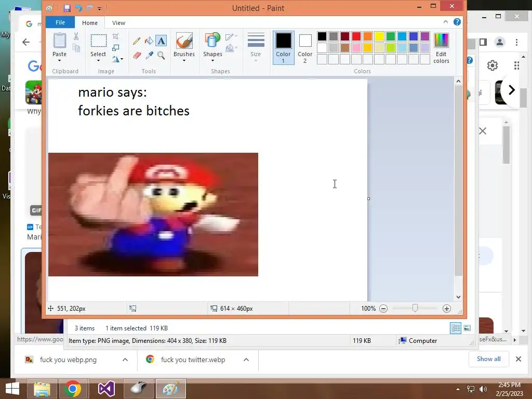
Task: Show hidden system tray icons
Action: pos(458,389)
